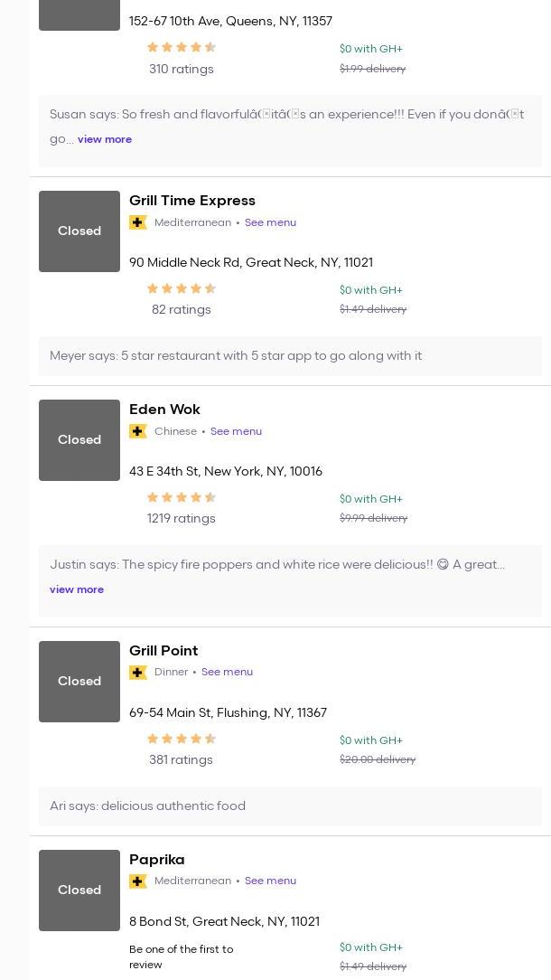Open See menu for Grill Time Express
Viewport: 551px width, 980px height.
270,222
